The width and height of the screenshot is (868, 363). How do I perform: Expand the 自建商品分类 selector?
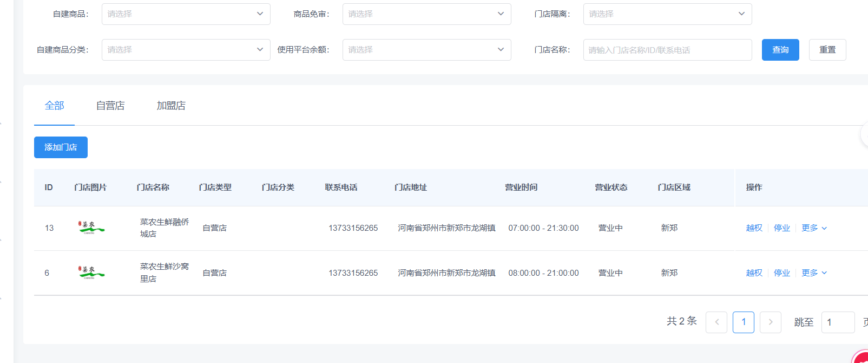(186, 50)
